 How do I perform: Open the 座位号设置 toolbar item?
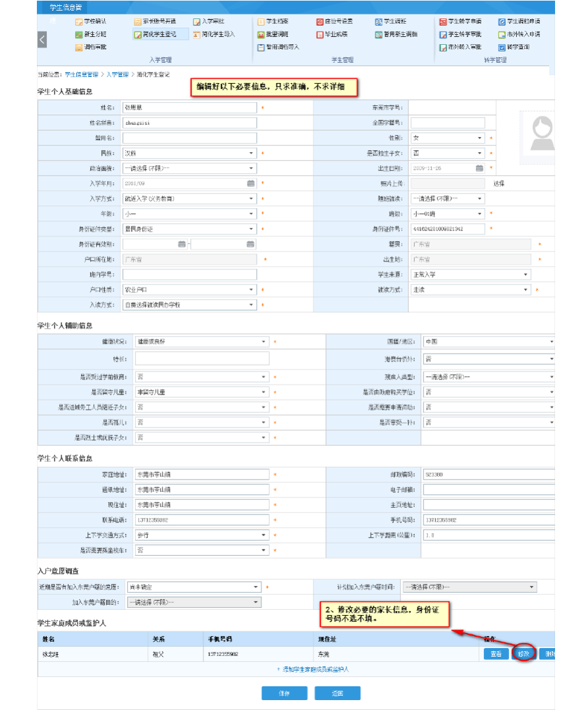pos(334,21)
